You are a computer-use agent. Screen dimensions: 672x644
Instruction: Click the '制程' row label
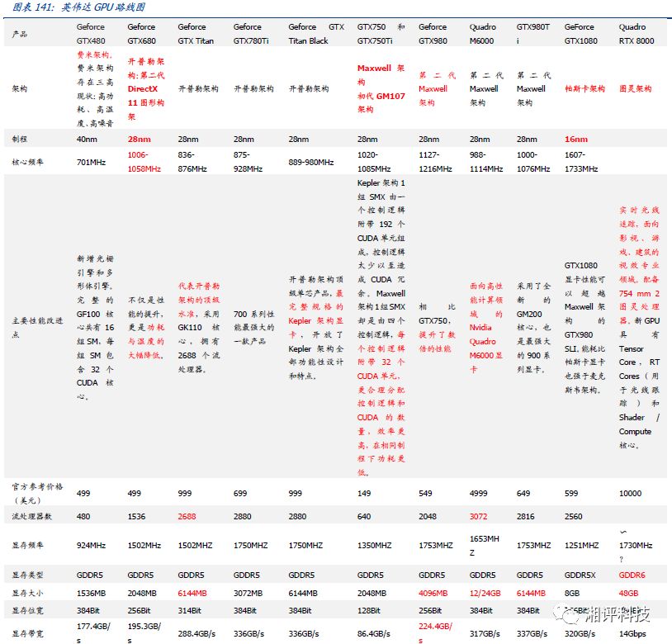pyautogui.click(x=20, y=139)
